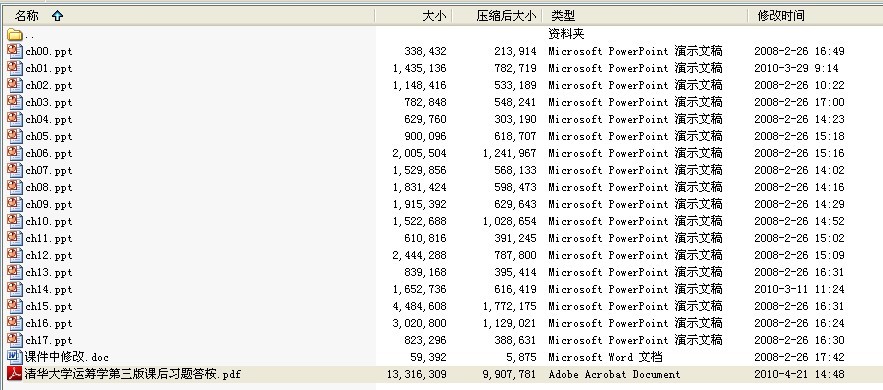Sort by the 压缩后大小 column header
883x390 pixels.
coord(497,16)
